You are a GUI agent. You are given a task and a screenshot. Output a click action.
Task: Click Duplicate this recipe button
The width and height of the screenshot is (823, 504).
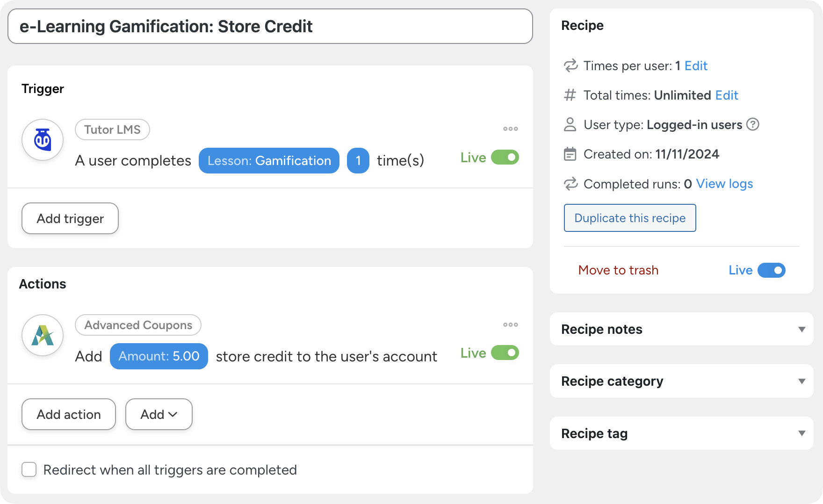point(630,218)
